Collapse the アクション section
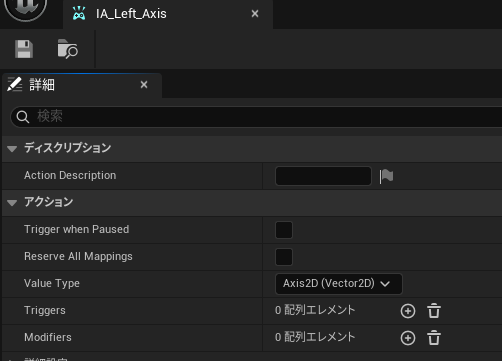 click(x=12, y=203)
